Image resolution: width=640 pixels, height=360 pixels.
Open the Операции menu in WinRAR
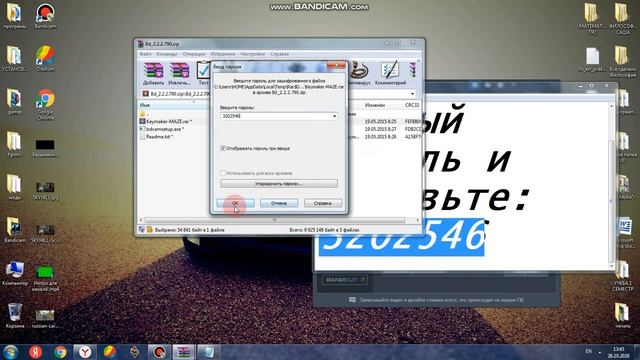point(193,54)
